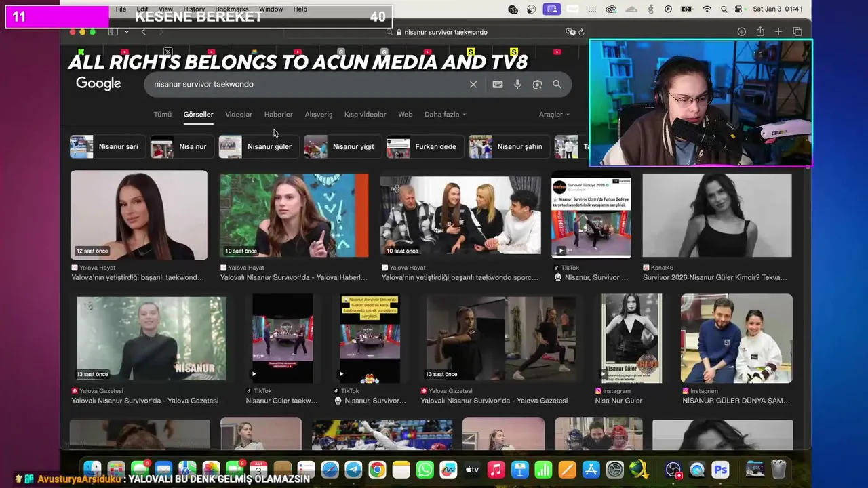Open first portrait image from Yalova Hayat
The height and width of the screenshot is (488, 868).
139,215
